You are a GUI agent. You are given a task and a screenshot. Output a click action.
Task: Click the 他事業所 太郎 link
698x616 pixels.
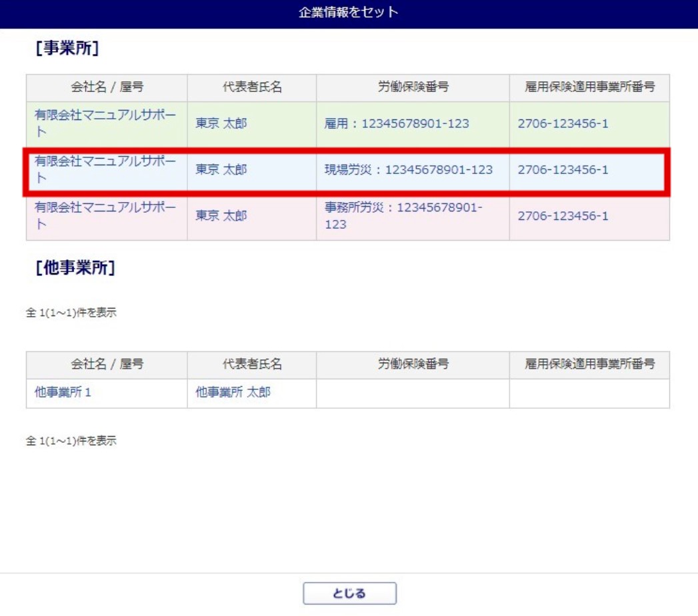[x=233, y=392]
